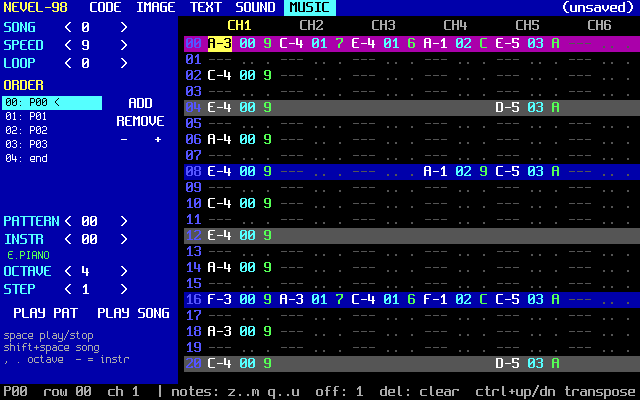This screenshot has height=400, width=640.
Task: Select D-5 note in row 04 CH5
Action: (x=507, y=108)
